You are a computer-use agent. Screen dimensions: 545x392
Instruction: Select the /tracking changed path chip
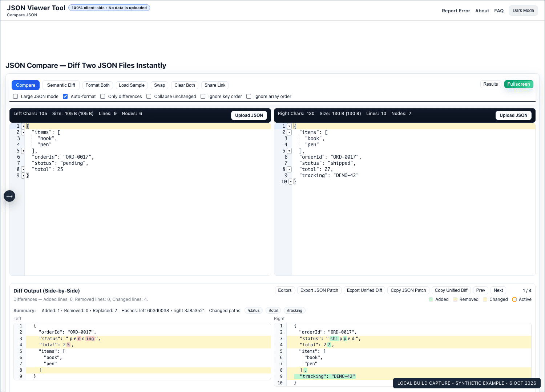click(295, 311)
